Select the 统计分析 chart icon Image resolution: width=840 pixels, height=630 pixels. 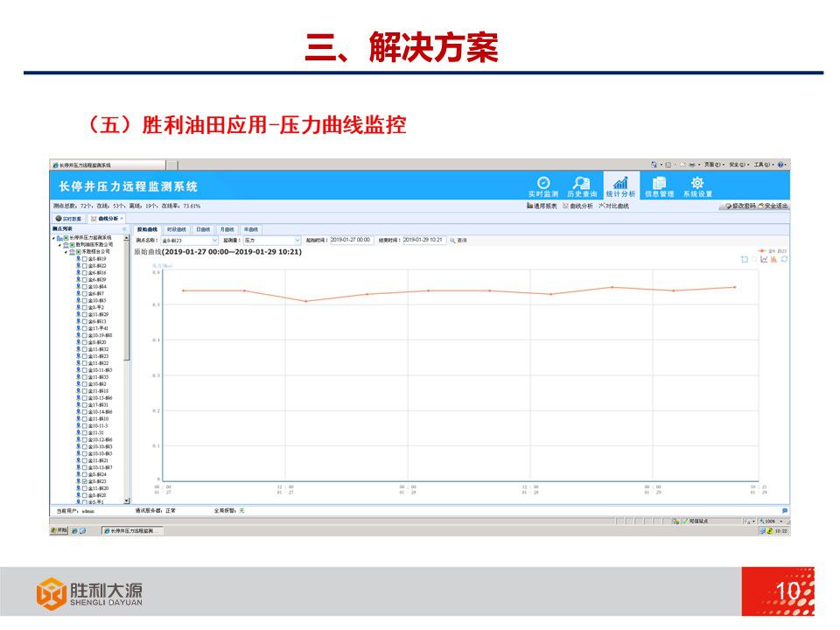tap(620, 186)
